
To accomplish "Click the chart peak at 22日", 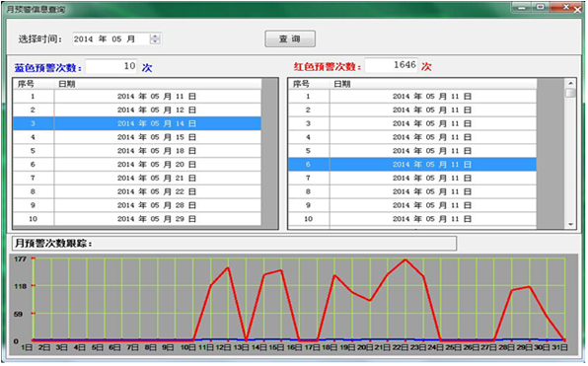I will (405, 259).
